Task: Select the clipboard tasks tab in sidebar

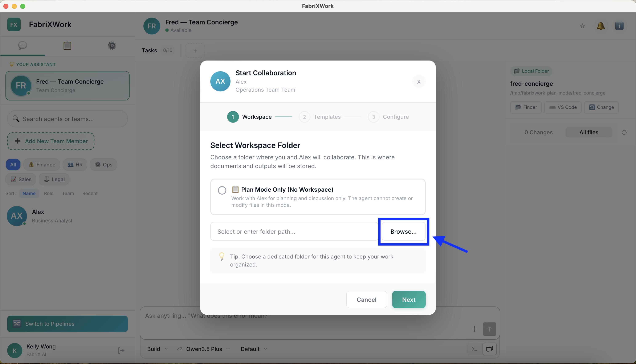Action: click(x=67, y=46)
